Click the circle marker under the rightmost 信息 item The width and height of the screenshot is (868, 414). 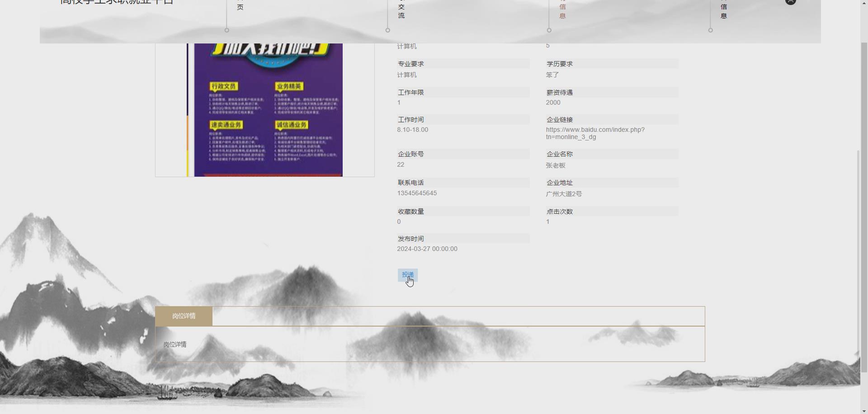pyautogui.click(x=710, y=30)
